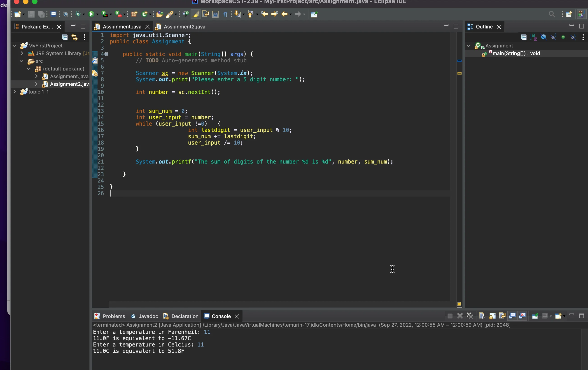Open the Search flashlight tool
This screenshot has height=370, width=588.
coord(169,14)
